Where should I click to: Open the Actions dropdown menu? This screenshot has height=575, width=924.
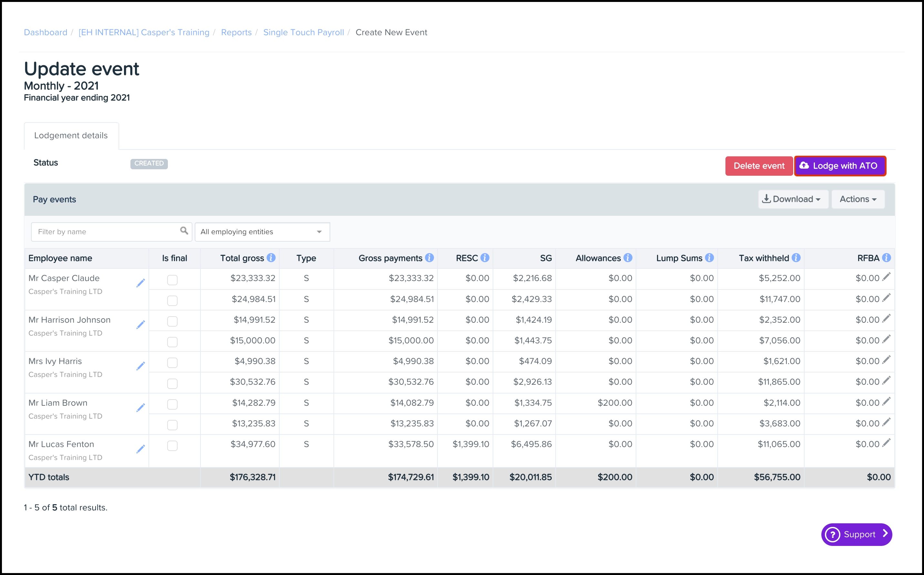tap(858, 199)
